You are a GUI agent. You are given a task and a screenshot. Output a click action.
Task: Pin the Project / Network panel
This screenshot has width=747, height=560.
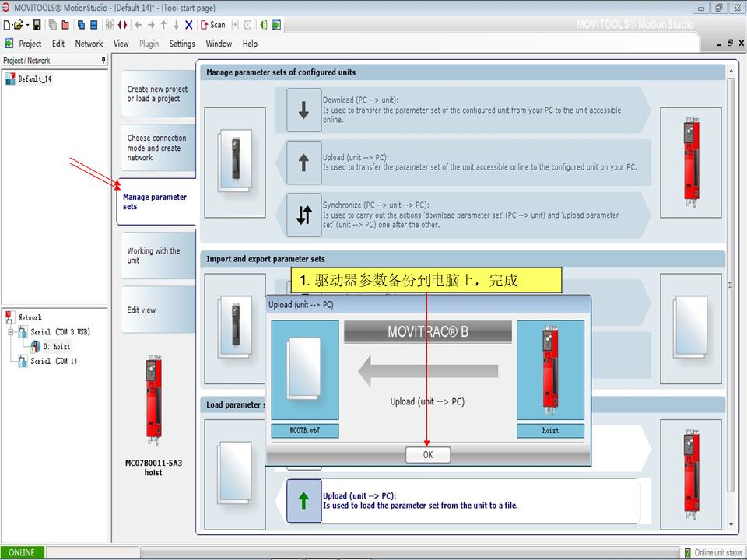(103, 60)
